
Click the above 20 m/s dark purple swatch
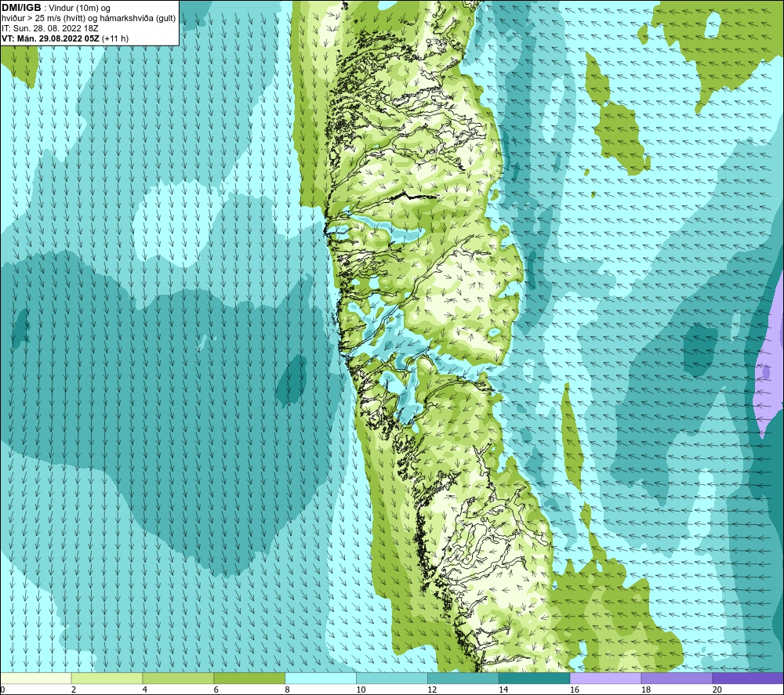click(748, 678)
